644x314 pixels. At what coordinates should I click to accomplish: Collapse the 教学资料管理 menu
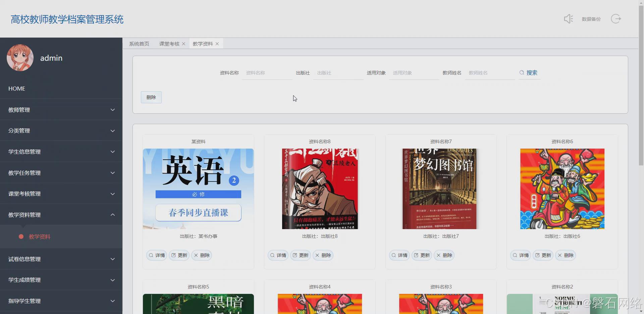tap(61, 215)
